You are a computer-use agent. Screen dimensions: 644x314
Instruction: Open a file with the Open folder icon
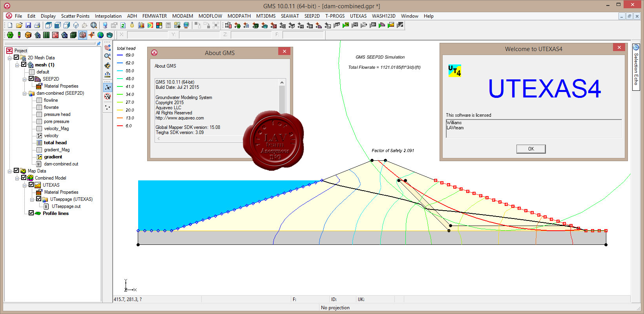[19, 25]
